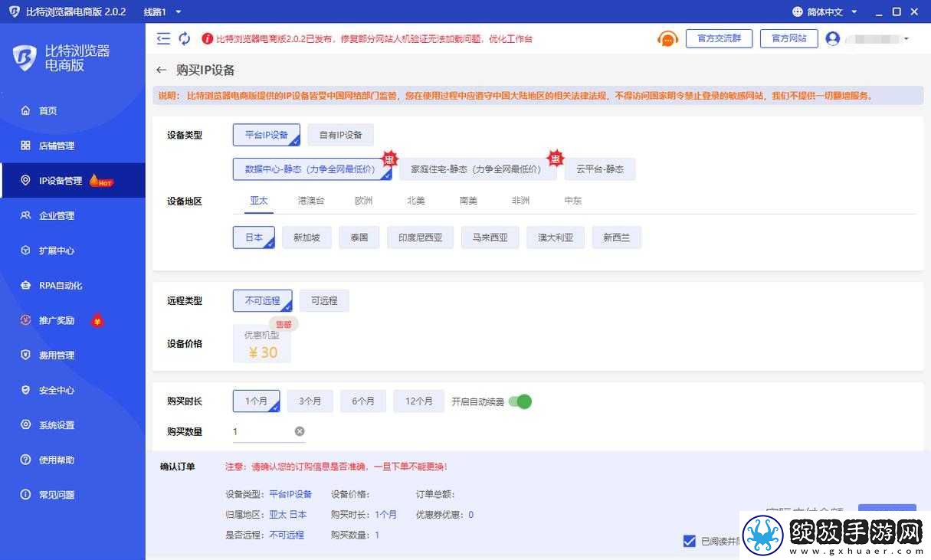Switch to 亚太 region tab

[259, 201]
